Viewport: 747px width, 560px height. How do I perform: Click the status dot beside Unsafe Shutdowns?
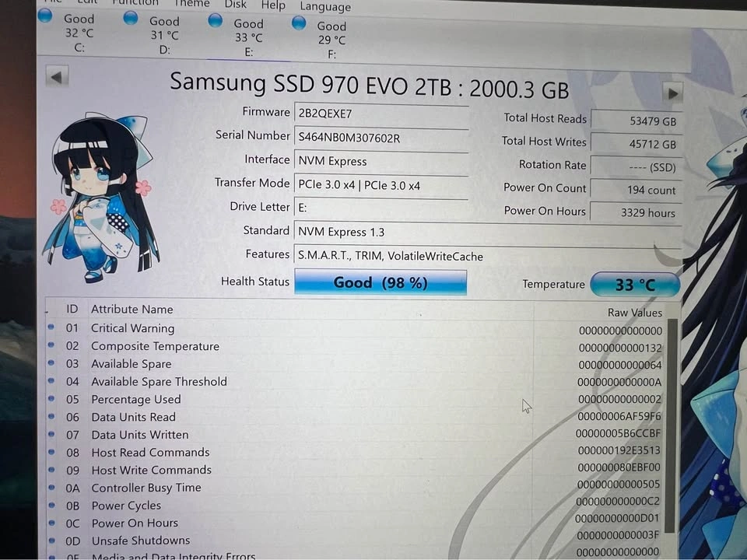[x=52, y=541]
